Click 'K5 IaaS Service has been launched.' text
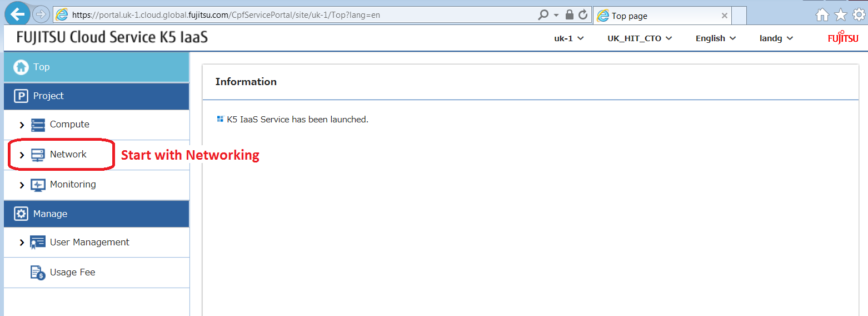The height and width of the screenshot is (316, 868). tap(298, 120)
